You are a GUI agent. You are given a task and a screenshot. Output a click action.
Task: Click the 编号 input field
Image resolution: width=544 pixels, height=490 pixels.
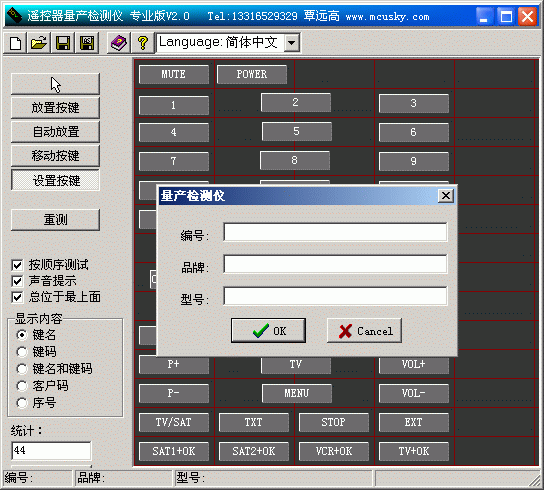[335, 232]
